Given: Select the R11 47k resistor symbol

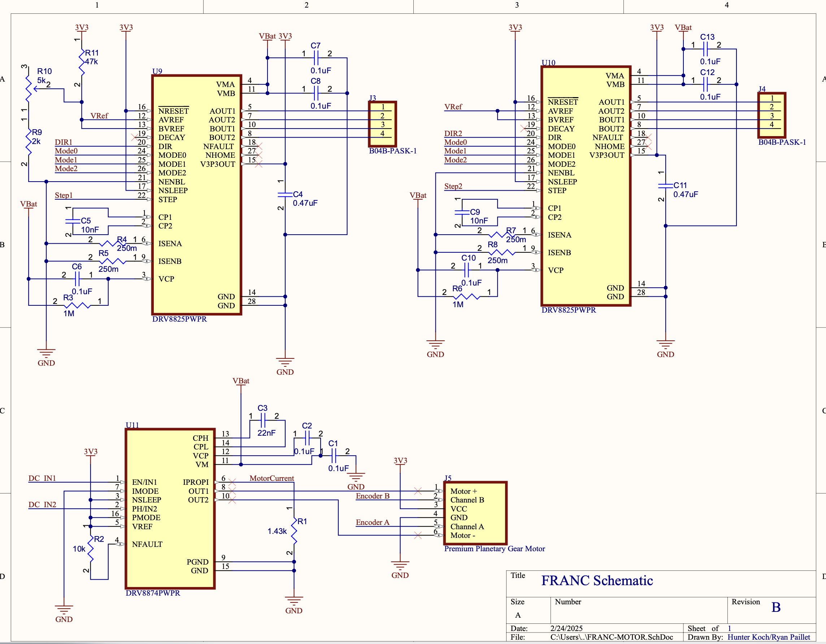Looking at the screenshot, I should (x=82, y=62).
